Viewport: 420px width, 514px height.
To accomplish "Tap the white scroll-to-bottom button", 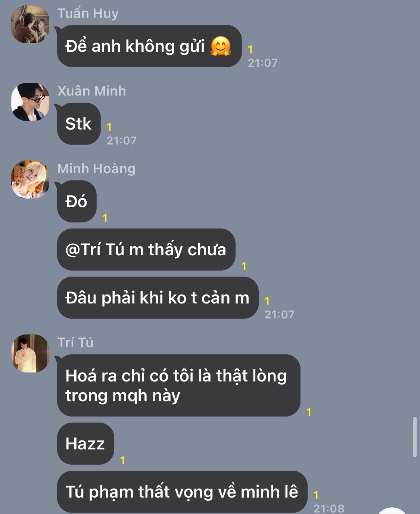I will click(392, 511).
